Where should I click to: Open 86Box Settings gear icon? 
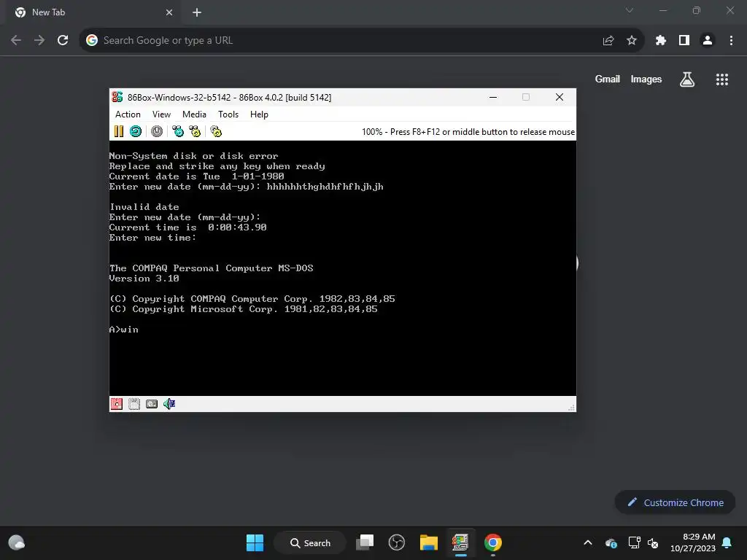point(216,131)
